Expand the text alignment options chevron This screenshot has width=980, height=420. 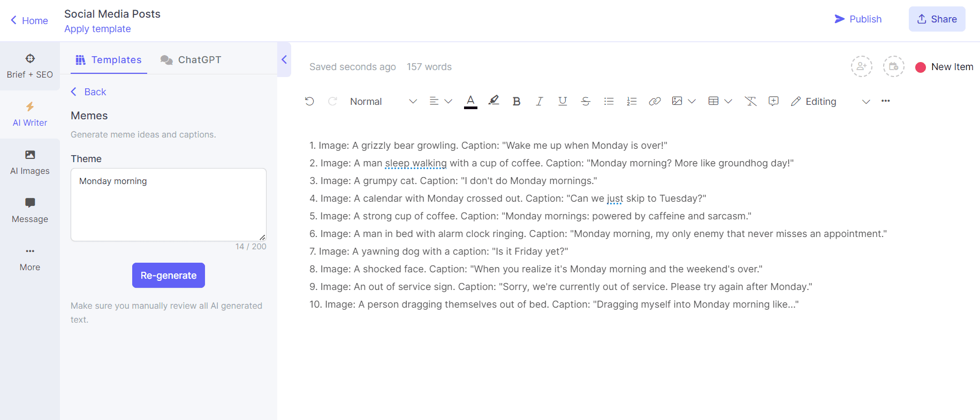[449, 101]
